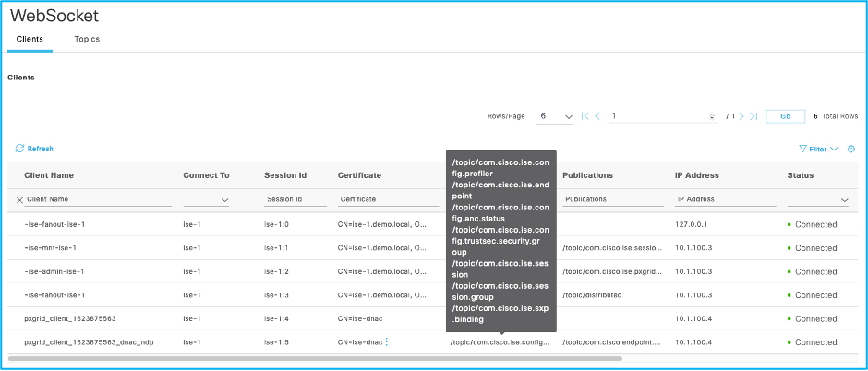Select client pxgrid_client_1623875563
868x371 pixels.
[70, 319]
